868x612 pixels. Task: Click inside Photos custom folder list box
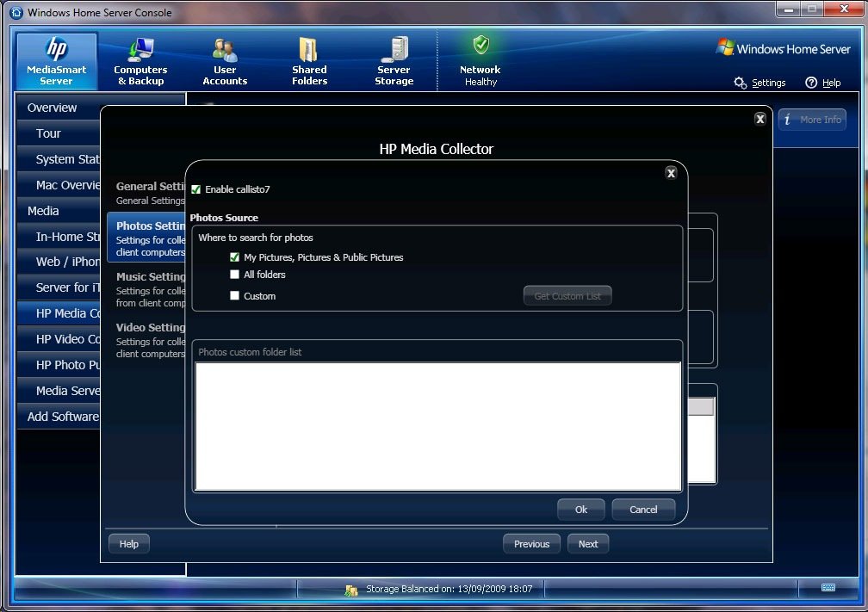pyautogui.click(x=437, y=426)
